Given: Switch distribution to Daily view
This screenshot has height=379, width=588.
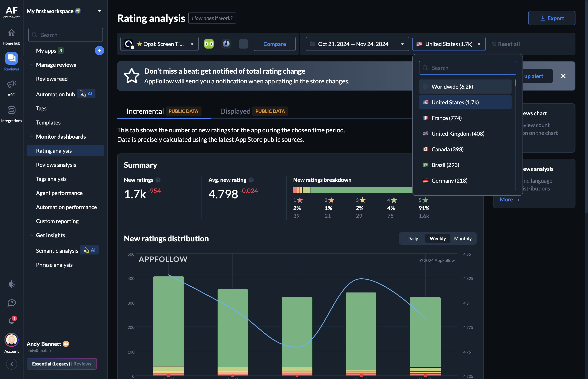Looking at the screenshot, I should 412,238.
